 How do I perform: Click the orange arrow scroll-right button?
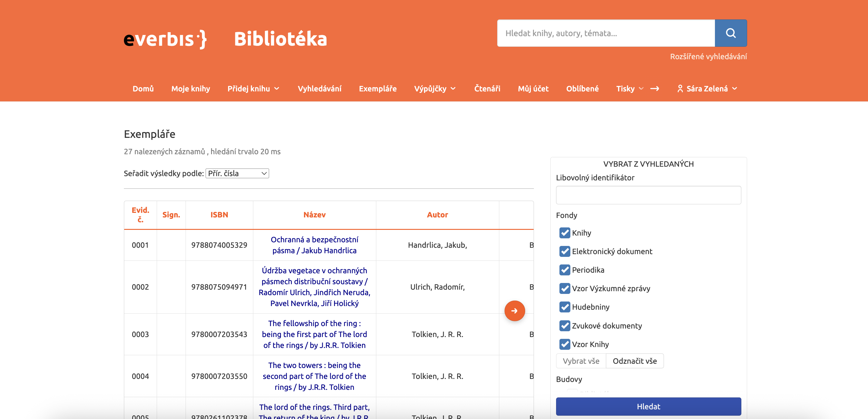(x=514, y=311)
